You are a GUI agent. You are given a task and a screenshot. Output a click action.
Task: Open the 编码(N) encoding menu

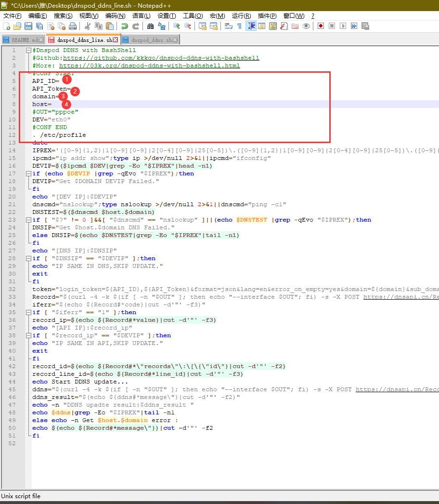[x=115, y=16]
